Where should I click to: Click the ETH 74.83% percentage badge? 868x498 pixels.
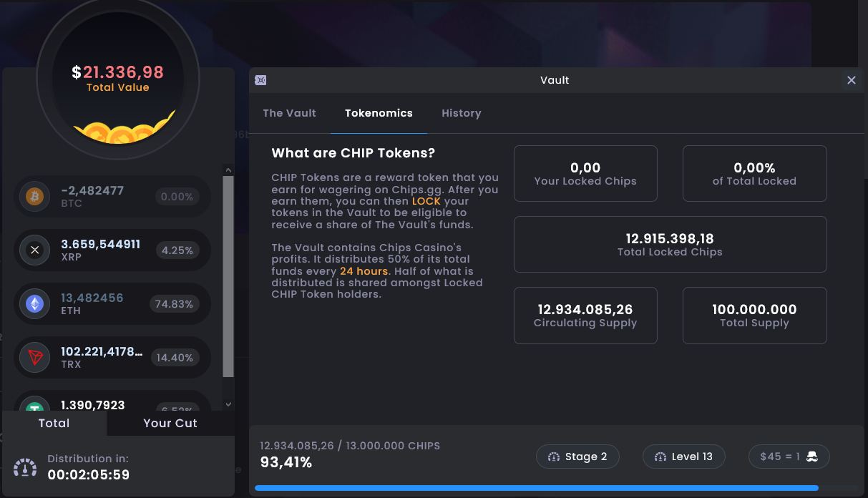click(174, 304)
